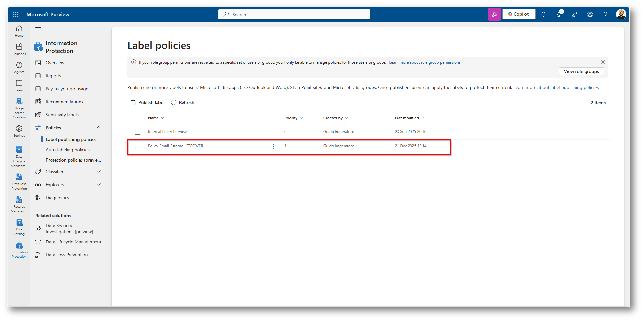This screenshot has width=644, height=321.
Task: Open the what's new icon with badge
Action: point(559,14)
